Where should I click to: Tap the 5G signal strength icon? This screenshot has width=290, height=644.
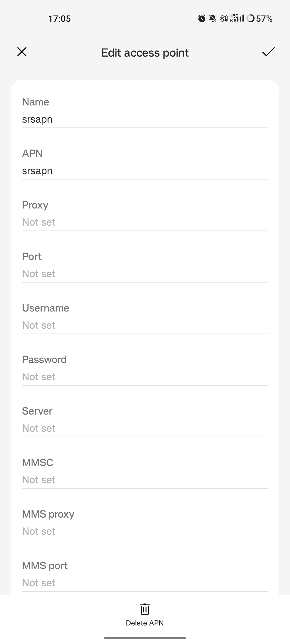pyautogui.click(x=237, y=18)
